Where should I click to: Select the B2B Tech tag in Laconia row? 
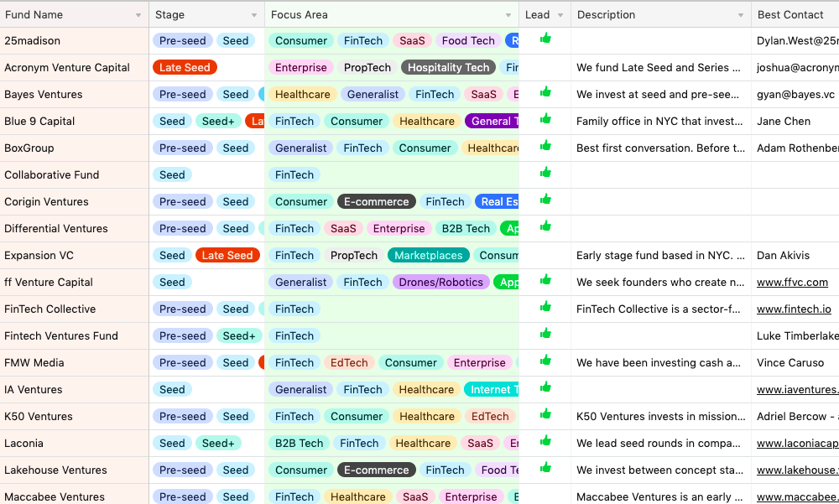click(300, 443)
